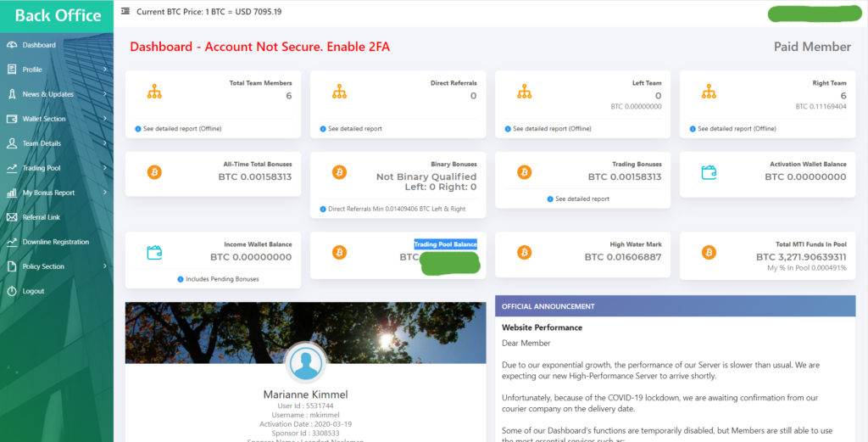The image size is (868, 442).
Task: Click the Downline Registration chart icon
Action: point(12,242)
